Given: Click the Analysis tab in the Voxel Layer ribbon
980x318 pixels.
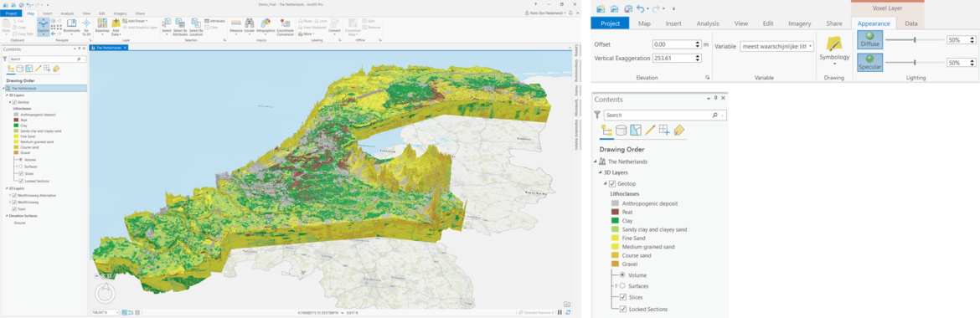Looking at the screenshot, I should (x=707, y=23).
